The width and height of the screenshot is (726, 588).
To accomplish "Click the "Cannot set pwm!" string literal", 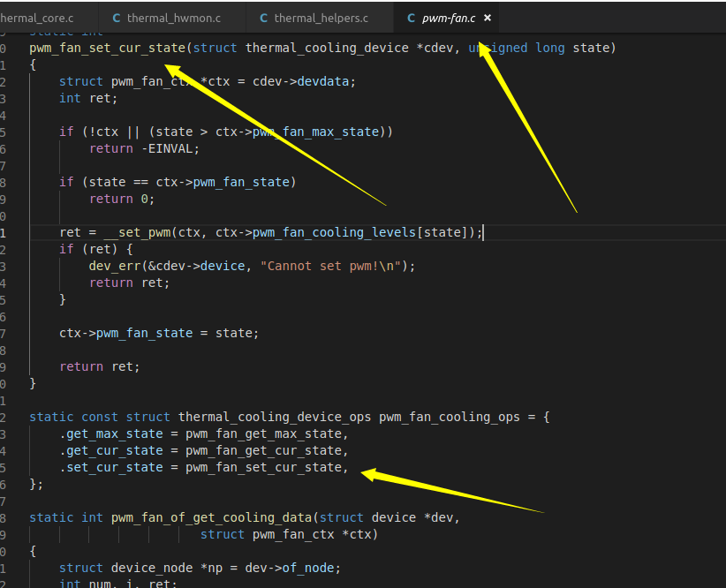I will tap(333, 266).
